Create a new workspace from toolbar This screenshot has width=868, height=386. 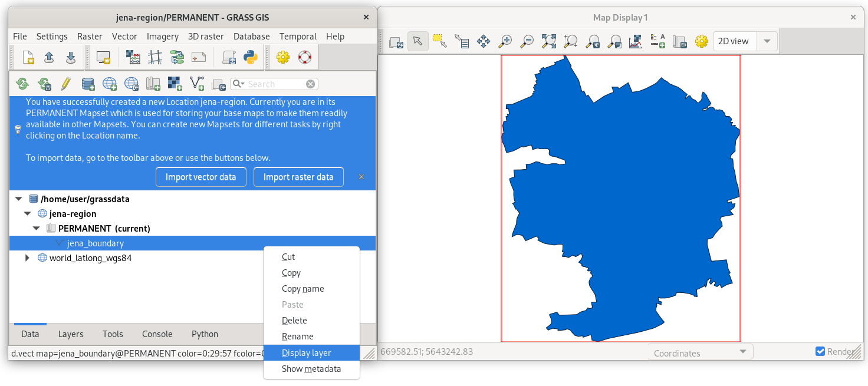point(28,57)
